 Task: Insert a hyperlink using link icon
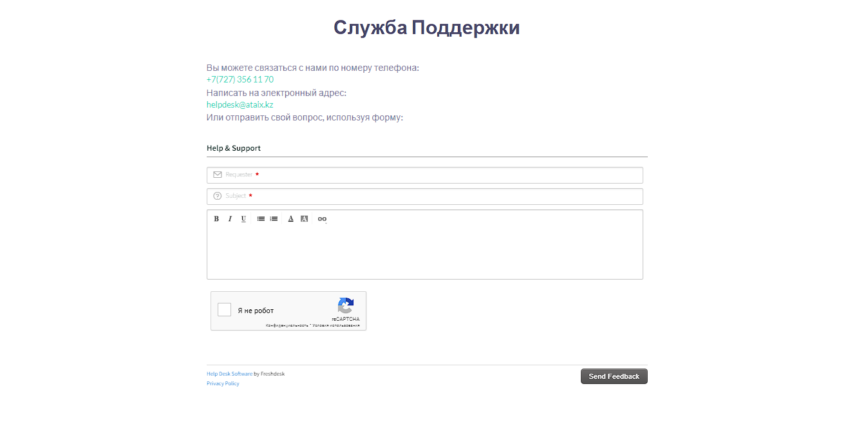coord(322,219)
